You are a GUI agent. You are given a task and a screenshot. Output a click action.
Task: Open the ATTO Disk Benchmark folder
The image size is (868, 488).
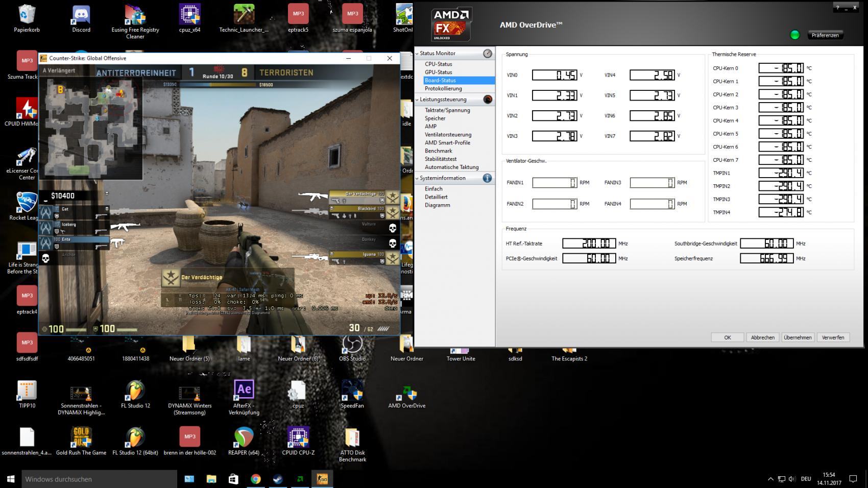352,445
